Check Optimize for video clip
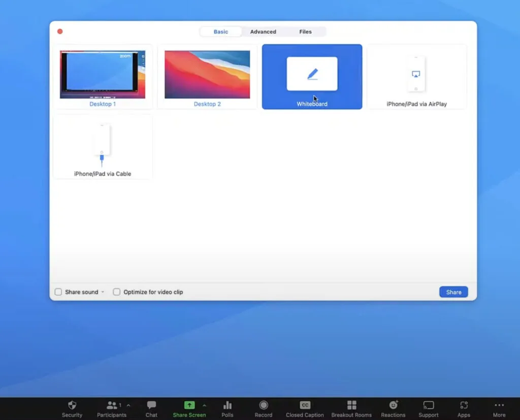520x420 pixels. (117, 292)
